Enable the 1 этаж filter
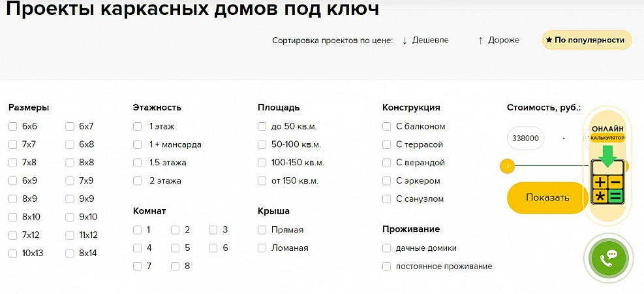 click(x=137, y=127)
